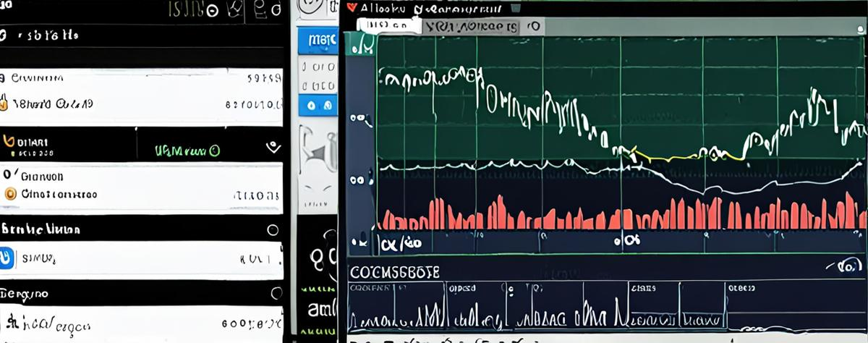The height and width of the screenshot is (343, 868).
Task: Click the bottom eye icon beside the red volume bars
Action: [x=359, y=241]
